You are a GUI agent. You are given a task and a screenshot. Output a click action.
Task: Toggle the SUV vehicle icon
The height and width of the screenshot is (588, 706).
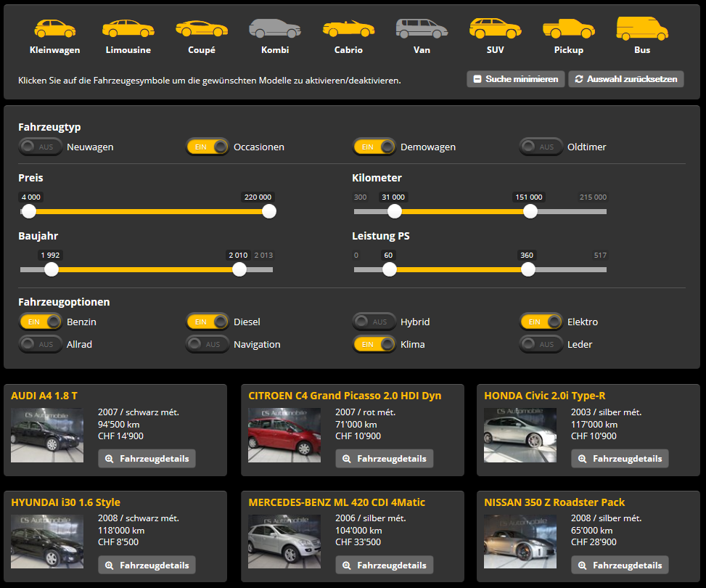pyautogui.click(x=495, y=29)
